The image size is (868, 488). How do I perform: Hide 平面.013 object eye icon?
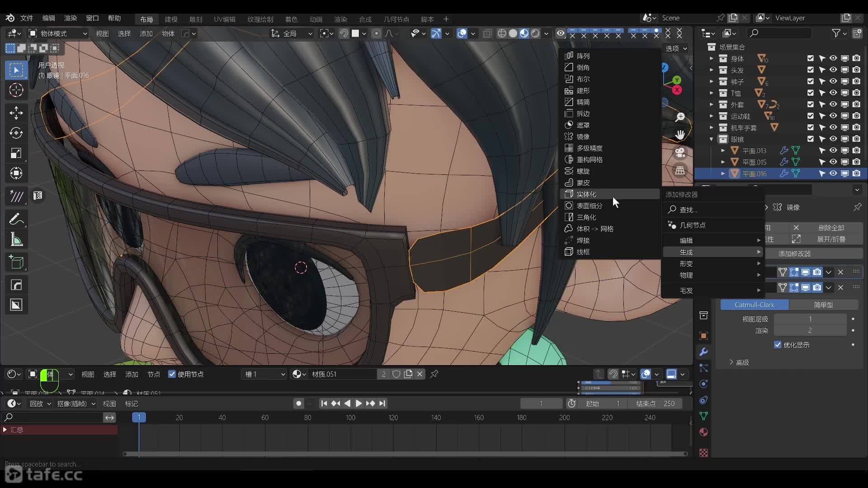(833, 150)
